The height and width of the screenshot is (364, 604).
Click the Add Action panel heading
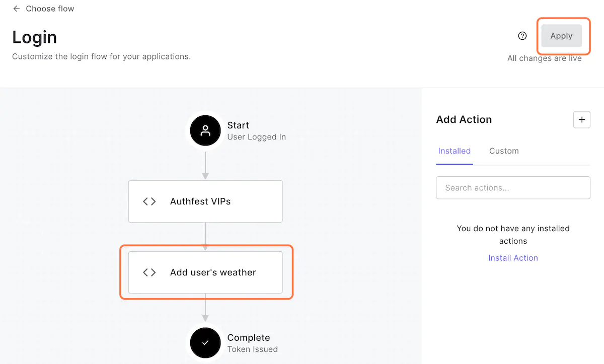click(464, 119)
